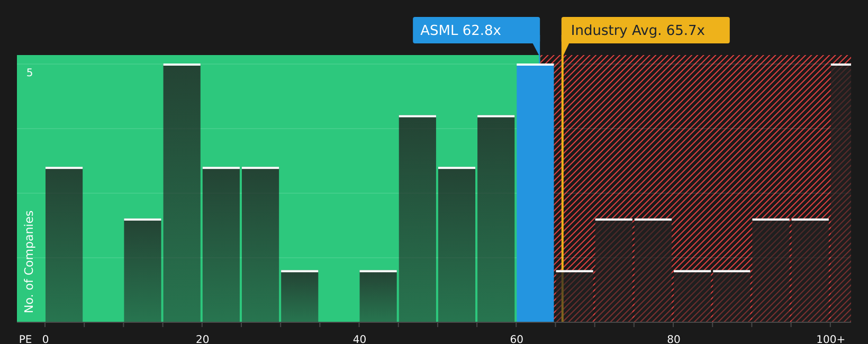
Task: Click the PE axis title
Action: point(25,339)
